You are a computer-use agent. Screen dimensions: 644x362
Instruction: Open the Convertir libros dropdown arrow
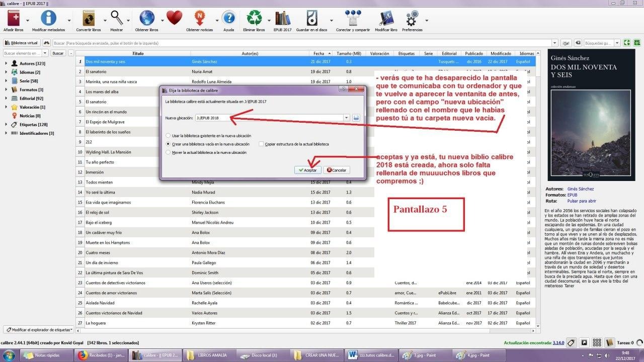105,21
